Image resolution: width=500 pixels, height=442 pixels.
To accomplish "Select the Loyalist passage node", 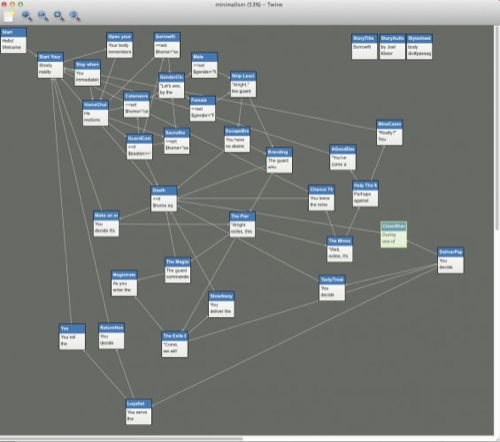I will pos(139,412).
